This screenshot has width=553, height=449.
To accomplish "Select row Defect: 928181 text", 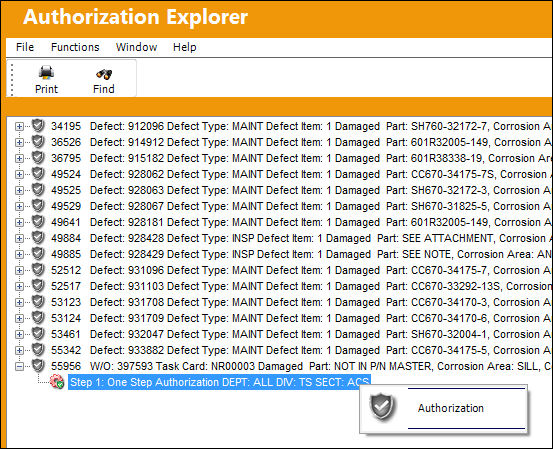I will click(320, 222).
